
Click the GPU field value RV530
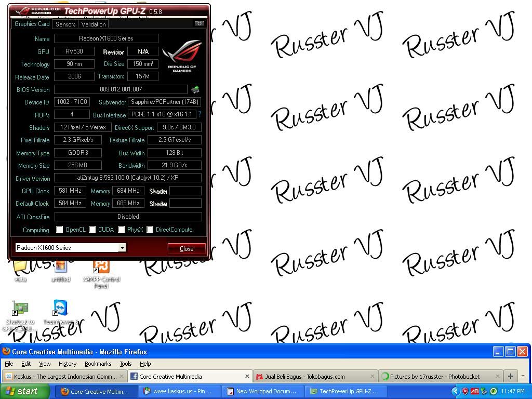click(74, 51)
